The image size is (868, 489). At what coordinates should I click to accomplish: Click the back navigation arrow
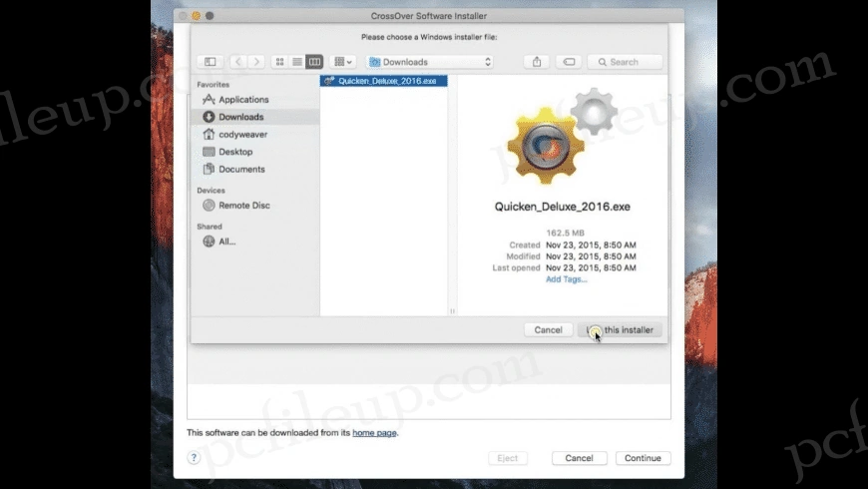(x=238, y=62)
